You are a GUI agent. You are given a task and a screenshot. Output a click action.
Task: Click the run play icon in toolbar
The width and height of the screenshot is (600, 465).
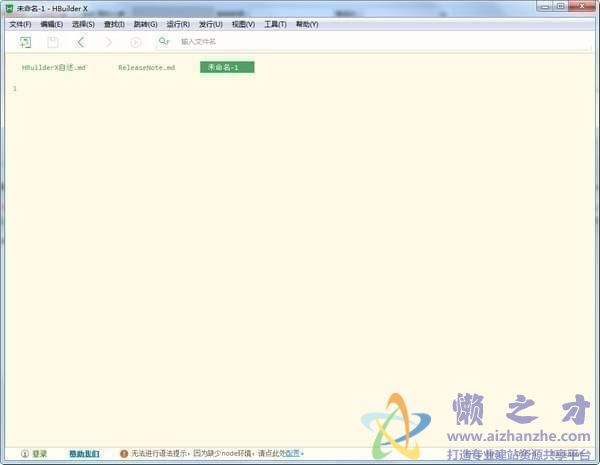pyautogui.click(x=135, y=42)
